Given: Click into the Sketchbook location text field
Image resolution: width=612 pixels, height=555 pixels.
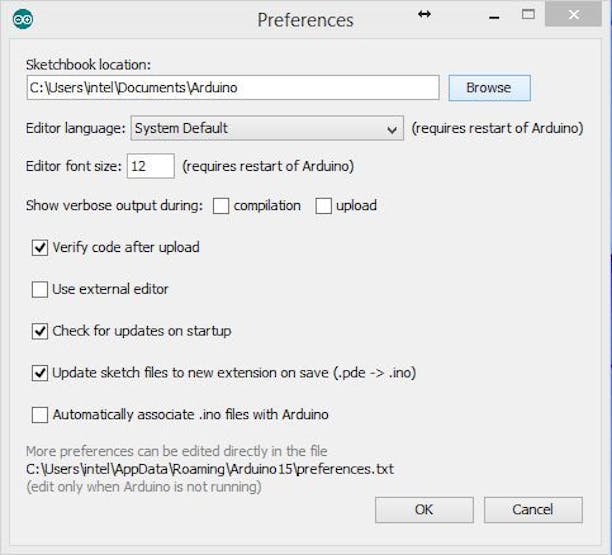Looking at the screenshot, I should (x=232, y=88).
